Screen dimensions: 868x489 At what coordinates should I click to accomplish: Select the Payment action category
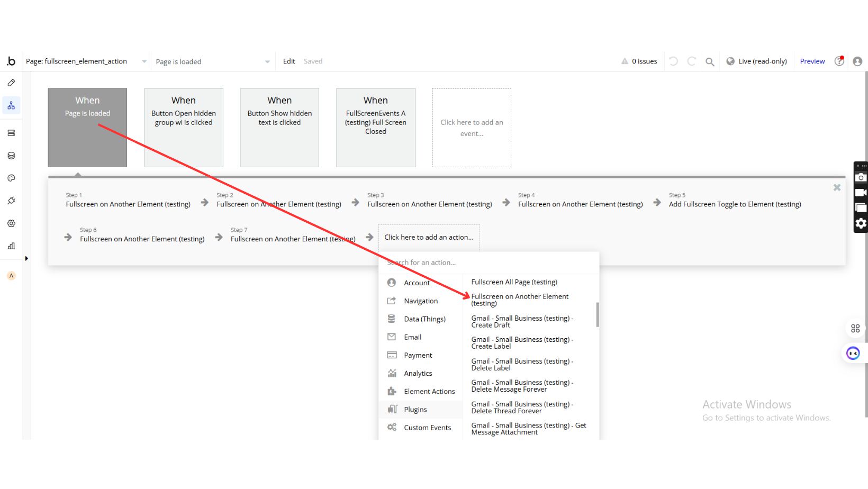coord(421,355)
